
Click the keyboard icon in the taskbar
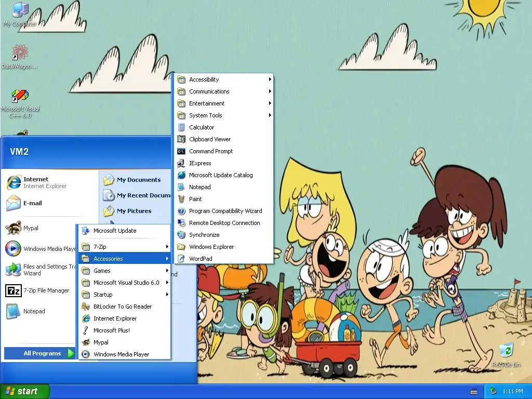pos(474,392)
